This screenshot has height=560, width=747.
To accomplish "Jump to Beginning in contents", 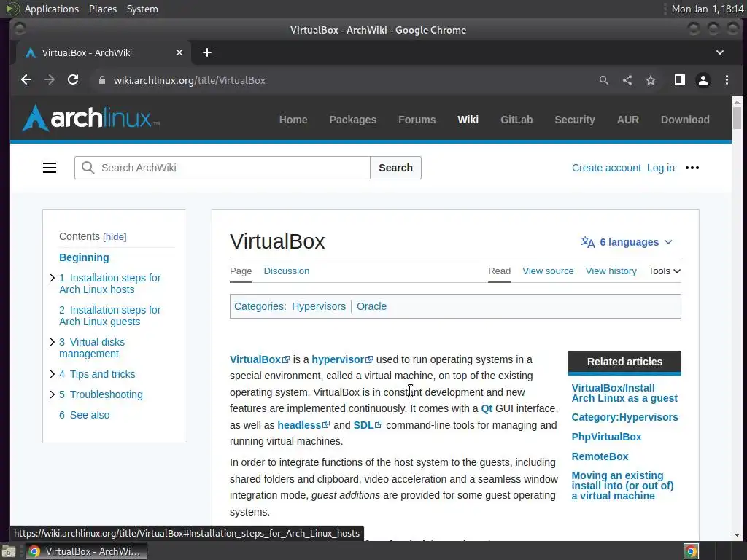I will point(84,257).
